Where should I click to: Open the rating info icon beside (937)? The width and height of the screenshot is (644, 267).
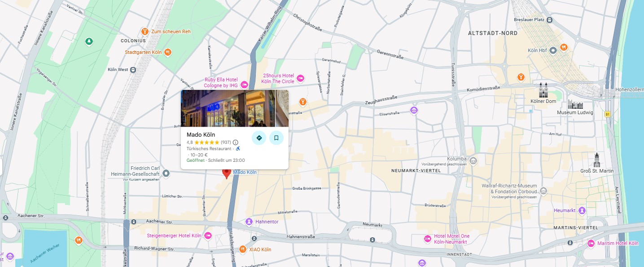[236, 142]
